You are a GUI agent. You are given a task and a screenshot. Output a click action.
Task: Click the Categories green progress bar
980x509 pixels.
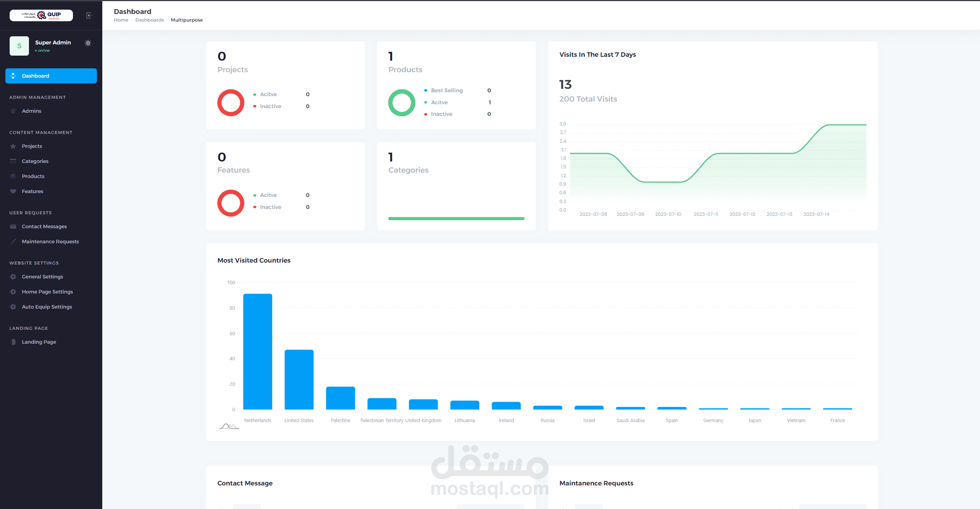(456, 219)
